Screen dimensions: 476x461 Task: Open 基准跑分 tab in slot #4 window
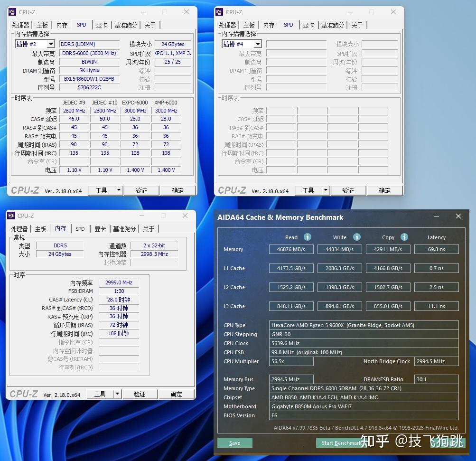[x=333, y=25]
